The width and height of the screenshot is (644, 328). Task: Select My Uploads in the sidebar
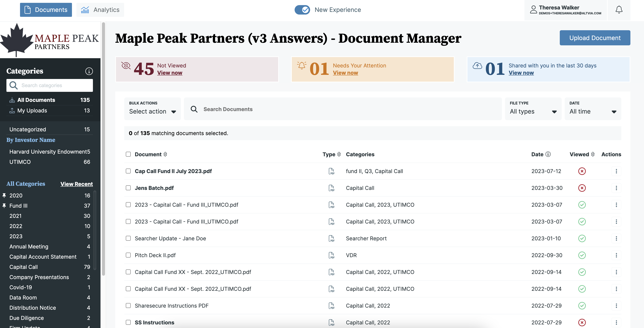(49, 111)
